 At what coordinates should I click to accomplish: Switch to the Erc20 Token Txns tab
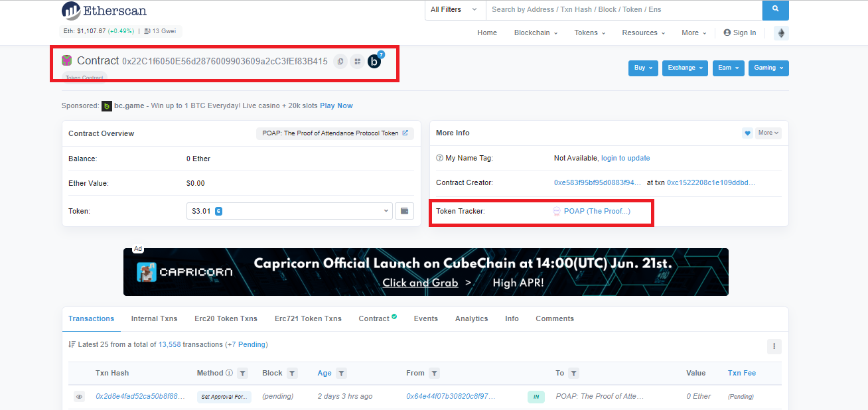(226, 318)
